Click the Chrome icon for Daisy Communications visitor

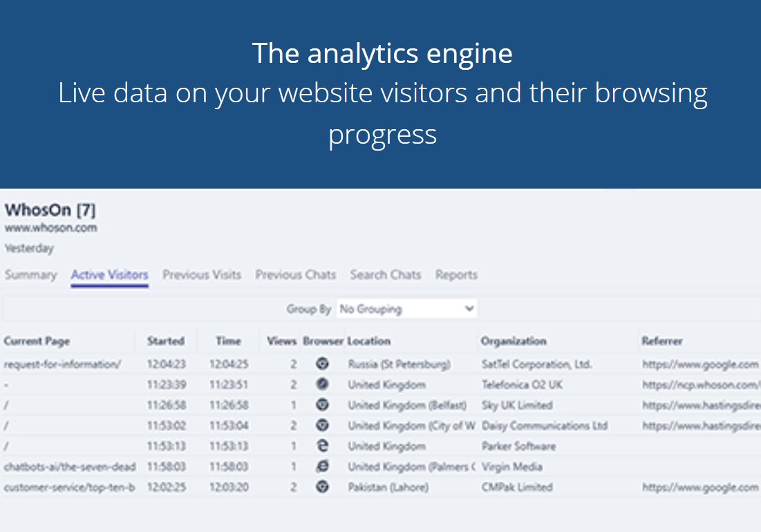[x=322, y=426]
